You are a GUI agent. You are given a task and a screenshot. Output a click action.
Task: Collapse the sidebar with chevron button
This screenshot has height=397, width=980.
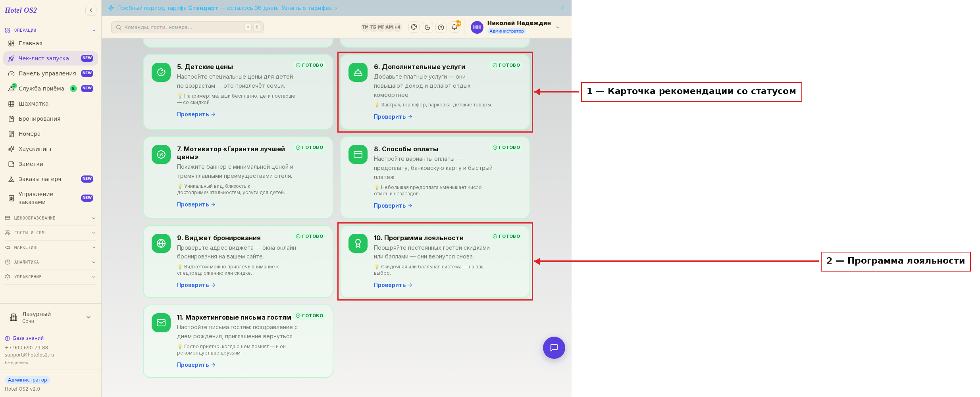point(91,10)
